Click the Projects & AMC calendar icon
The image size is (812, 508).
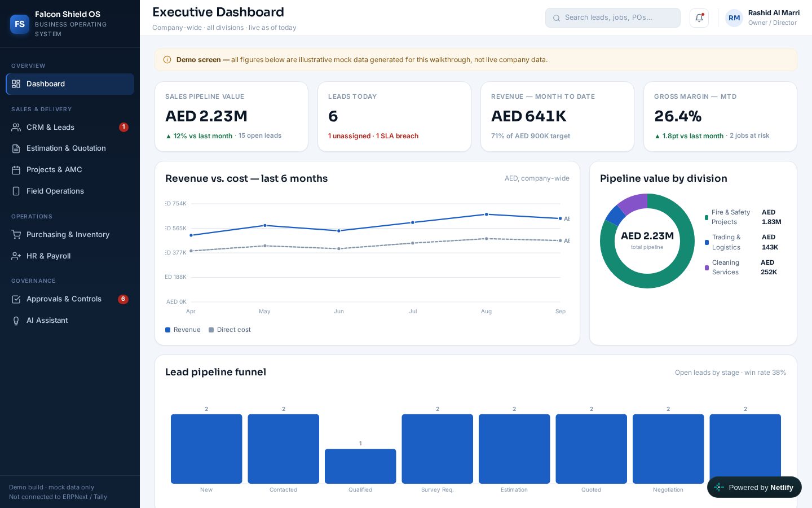pos(16,170)
